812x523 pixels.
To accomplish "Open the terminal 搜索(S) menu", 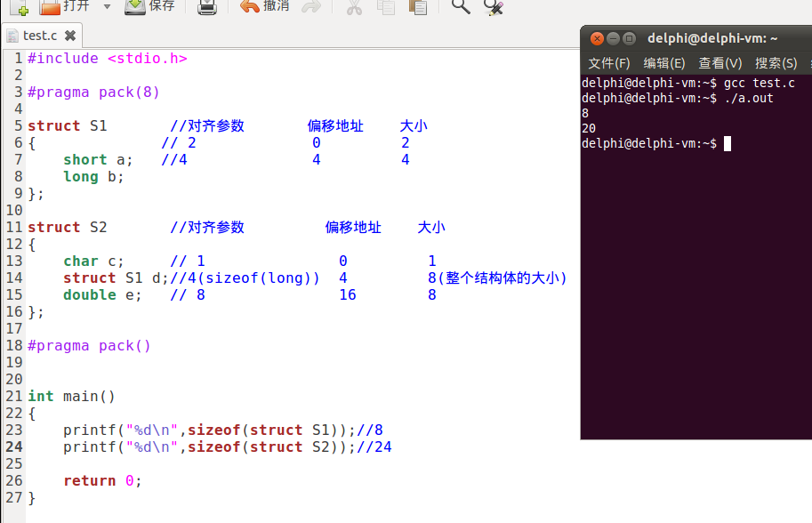I will 776,63.
